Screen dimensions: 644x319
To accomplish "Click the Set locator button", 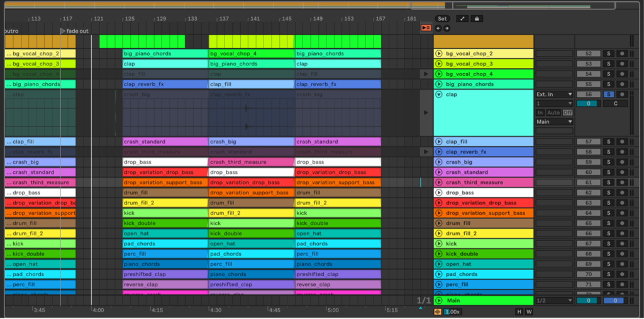I will [x=443, y=19].
